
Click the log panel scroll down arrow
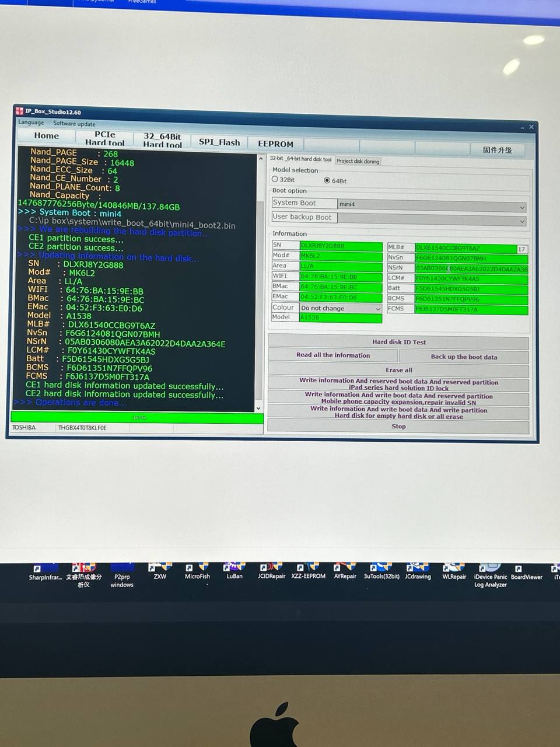tap(258, 408)
